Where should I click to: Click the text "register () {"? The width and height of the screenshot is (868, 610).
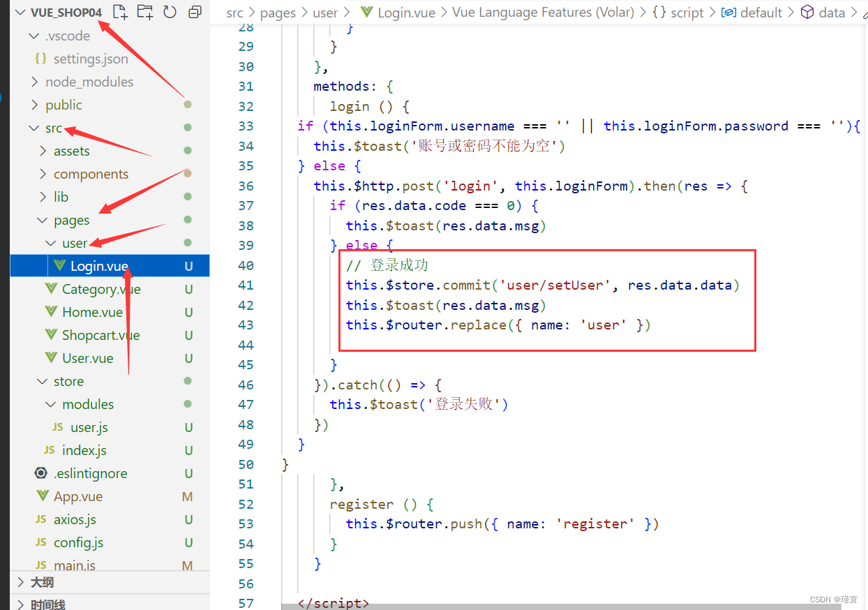click(x=382, y=504)
